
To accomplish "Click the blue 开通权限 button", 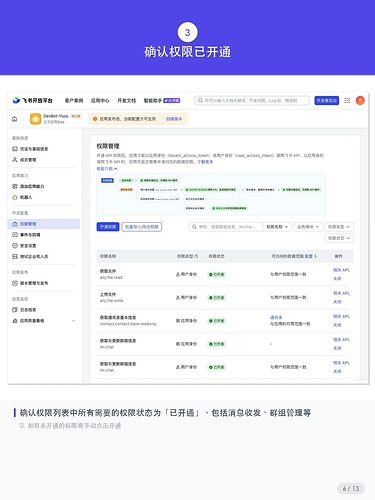I will coord(108,227).
